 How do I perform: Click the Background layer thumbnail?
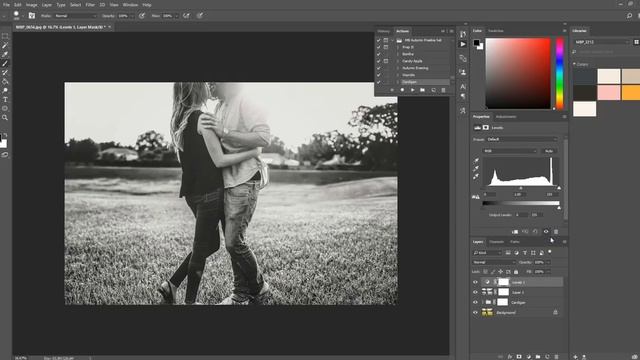click(487, 313)
